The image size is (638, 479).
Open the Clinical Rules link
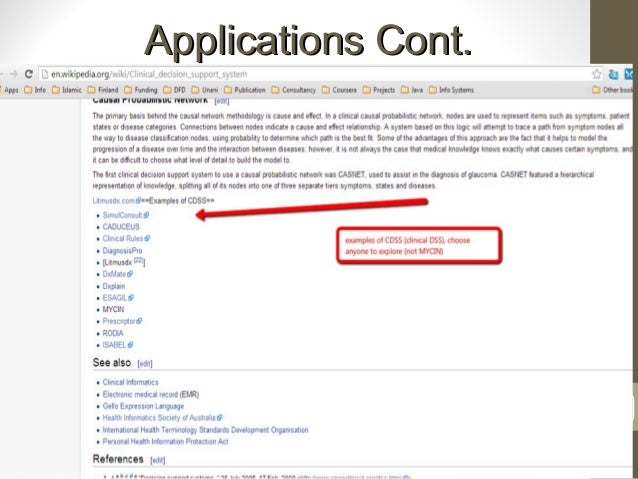pos(126,238)
